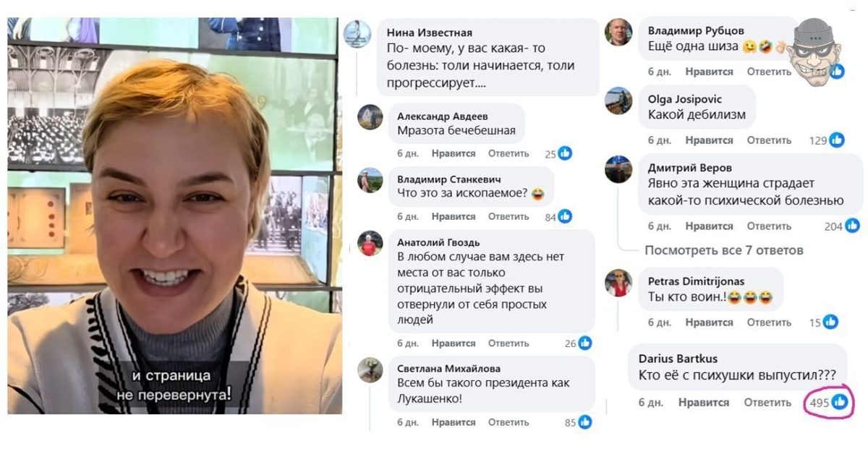Open the name link Дмитрий Веров

689,168
